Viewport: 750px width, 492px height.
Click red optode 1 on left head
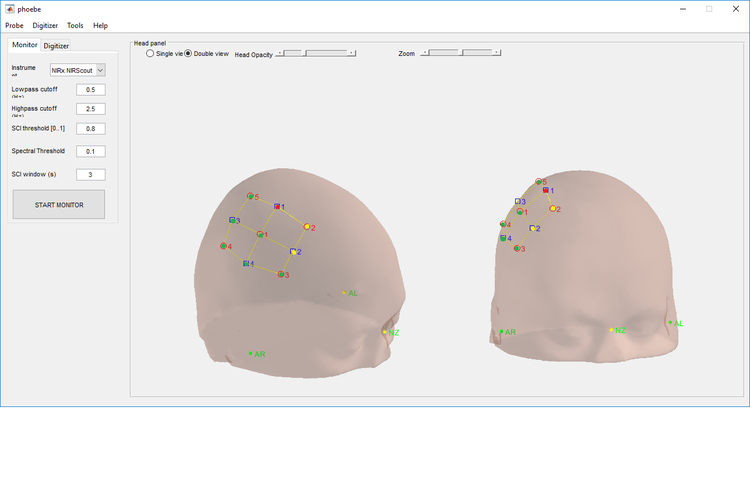[260, 234]
